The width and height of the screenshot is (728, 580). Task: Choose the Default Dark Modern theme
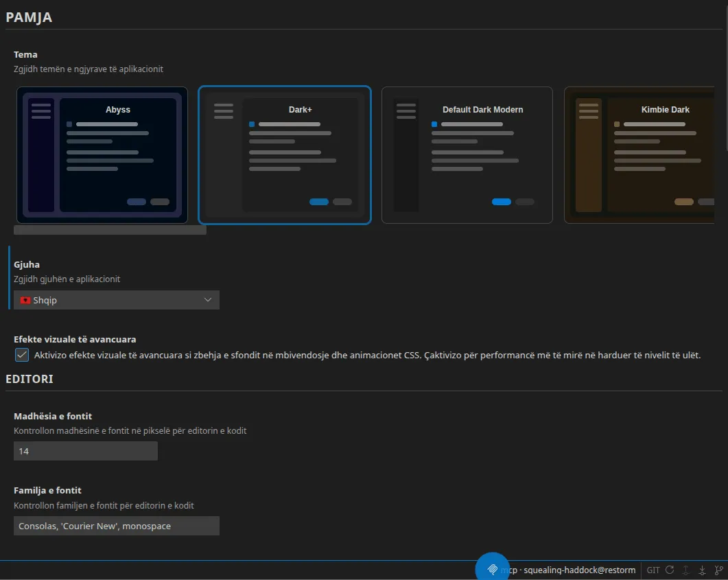pos(467,154)
